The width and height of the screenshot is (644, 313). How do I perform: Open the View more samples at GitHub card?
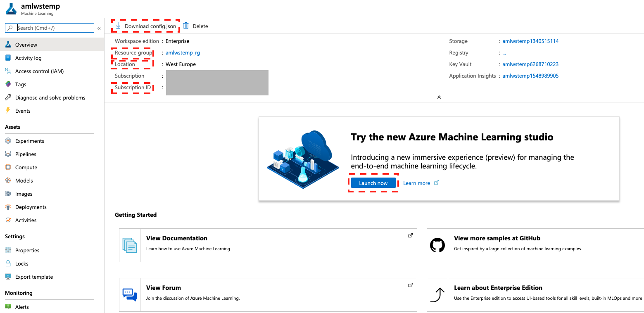pos(535,245)
